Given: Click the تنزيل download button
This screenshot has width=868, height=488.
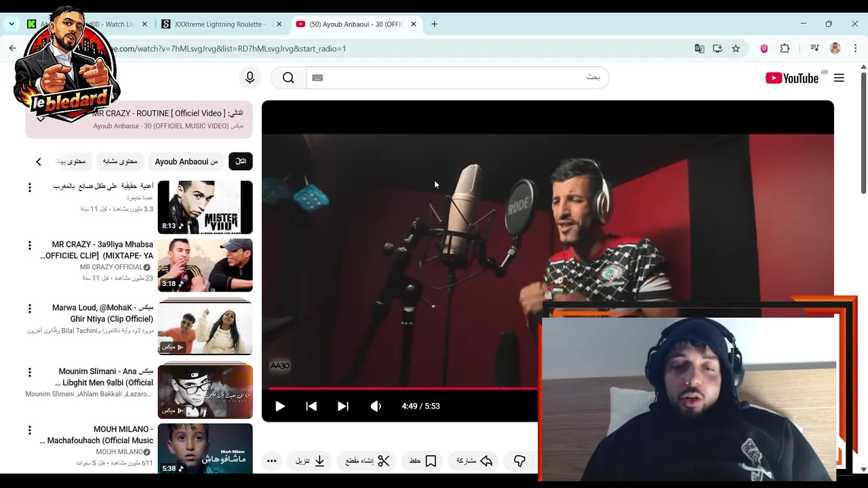Looking at the screenshot, I should point(310,461).
